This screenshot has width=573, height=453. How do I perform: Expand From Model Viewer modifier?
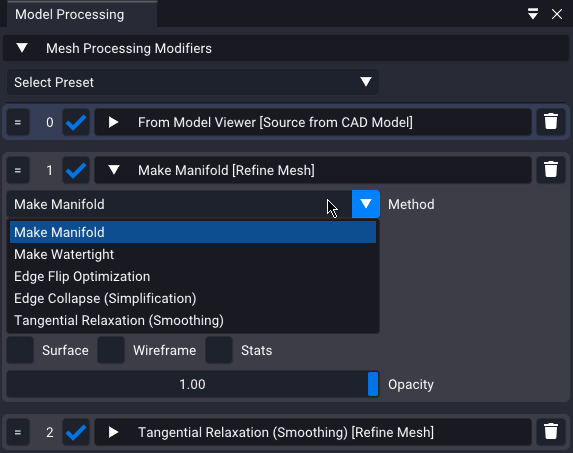(114, 122)
